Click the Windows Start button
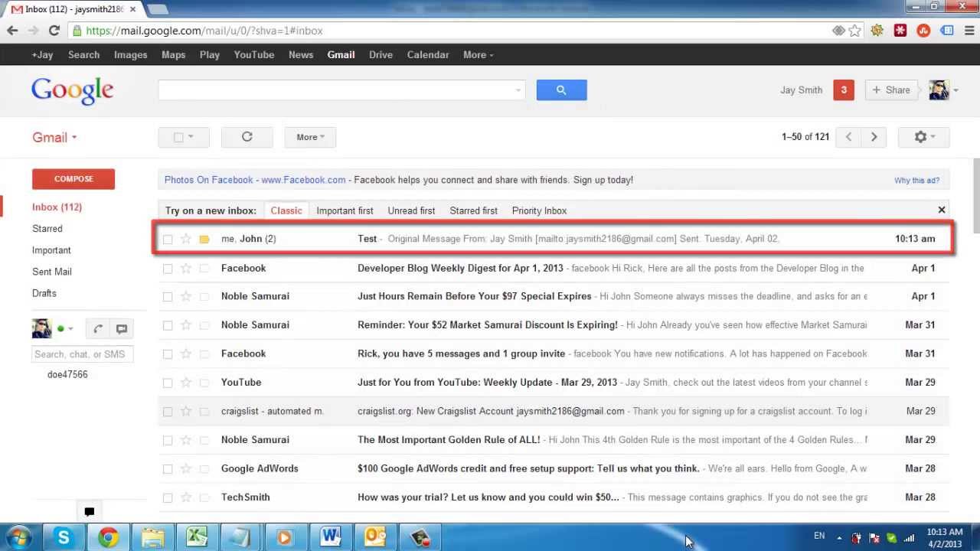This screenshot has height=551, width=980. coord(17,537)
